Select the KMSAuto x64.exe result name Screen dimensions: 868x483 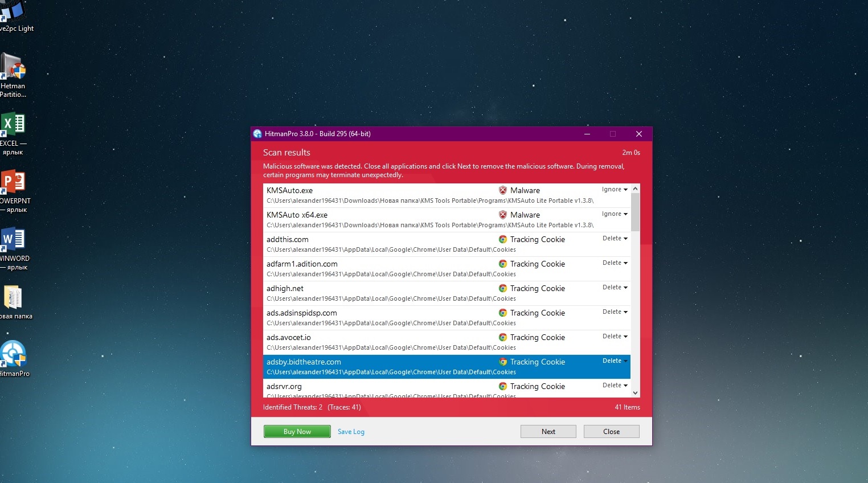(297, 215)
